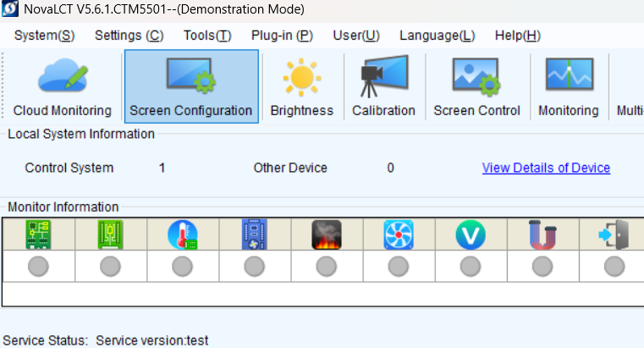This screenshot has width=644, height=348.
Task: Click status indicator under temperature icon
Action: pos(182,267)
